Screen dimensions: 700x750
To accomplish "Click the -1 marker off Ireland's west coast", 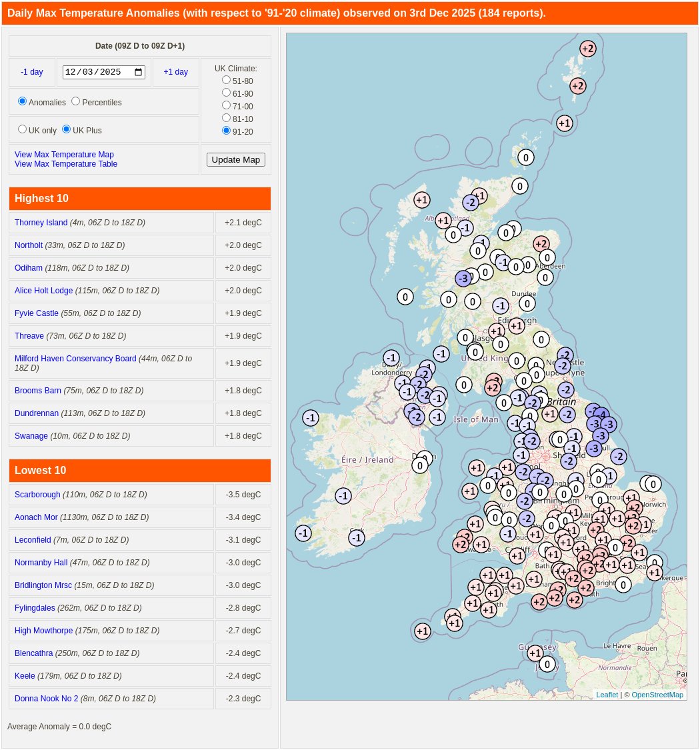I will click(x=311, y=418).
